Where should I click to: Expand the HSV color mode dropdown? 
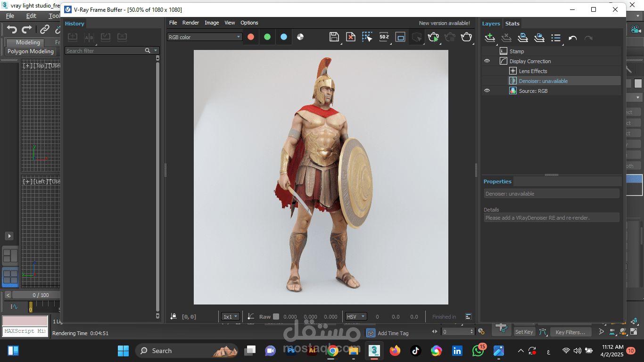tap(356, 317)
